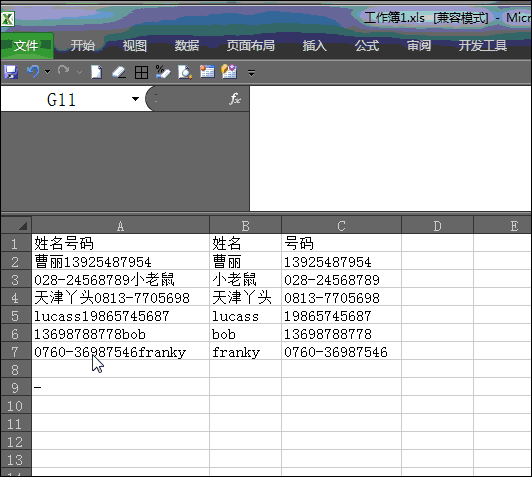The height and width of the screenshot is (477, 532).
Task: Click cell B3 containing 小老鼠
Action: pyautogui.click(x=245, y=279)
